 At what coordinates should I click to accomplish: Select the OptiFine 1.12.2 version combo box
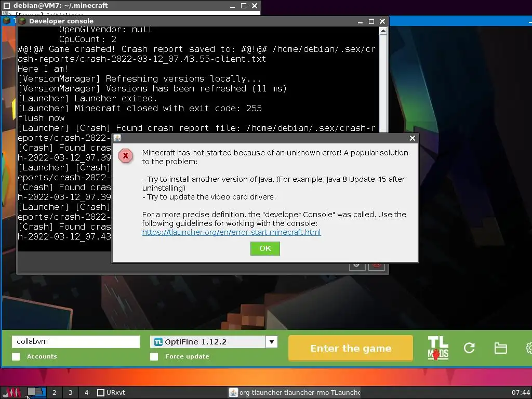[214, 342]
